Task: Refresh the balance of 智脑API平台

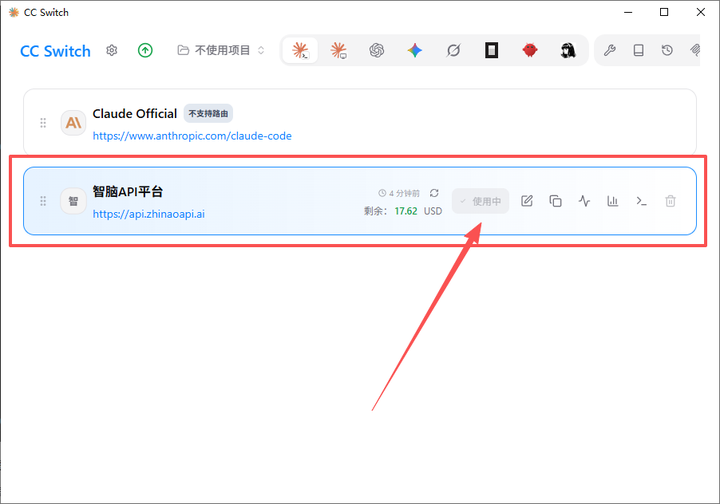Action: pos(434,193)
